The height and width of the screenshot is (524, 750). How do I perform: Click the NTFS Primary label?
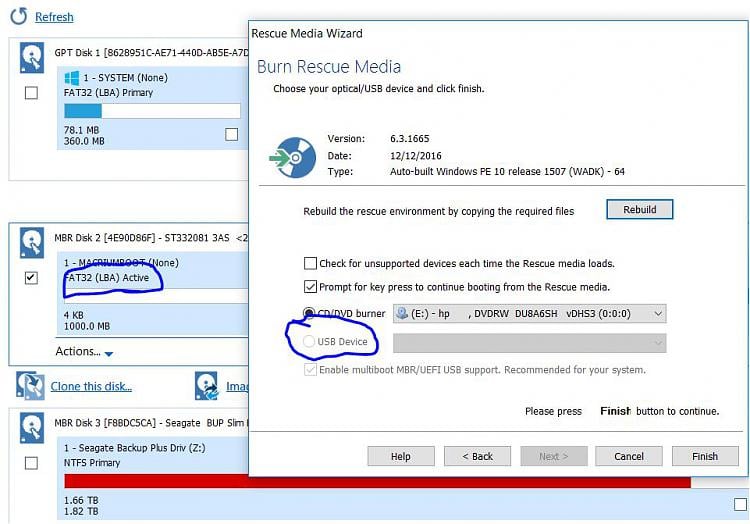(92, 463)
